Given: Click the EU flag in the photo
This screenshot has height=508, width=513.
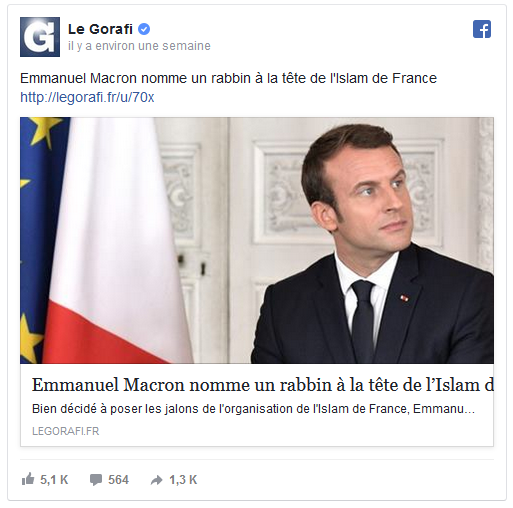Looking at the screenshot, I should [35, 240].
